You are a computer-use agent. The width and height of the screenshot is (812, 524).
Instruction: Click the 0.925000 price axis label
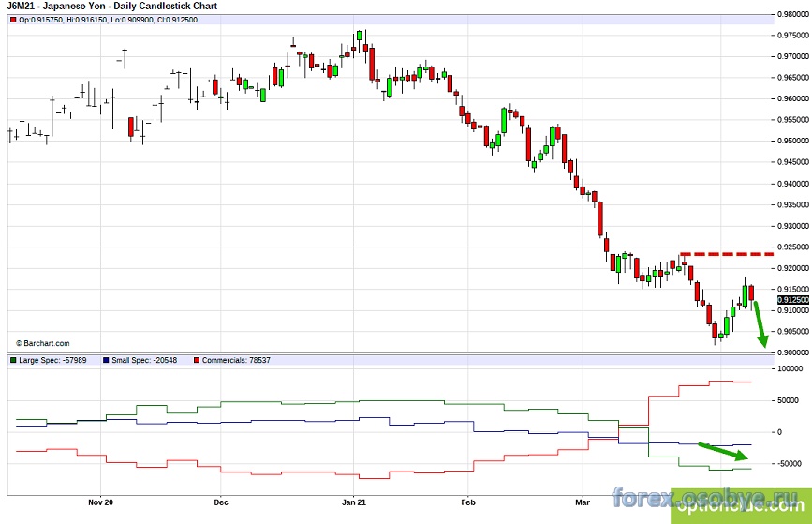(x=793, y=247)
